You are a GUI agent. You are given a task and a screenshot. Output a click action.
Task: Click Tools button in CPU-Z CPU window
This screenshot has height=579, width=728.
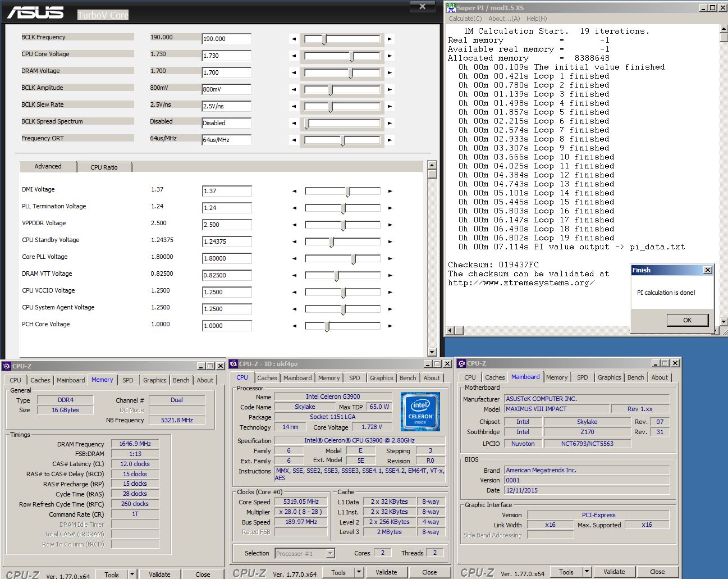(338, 572)
